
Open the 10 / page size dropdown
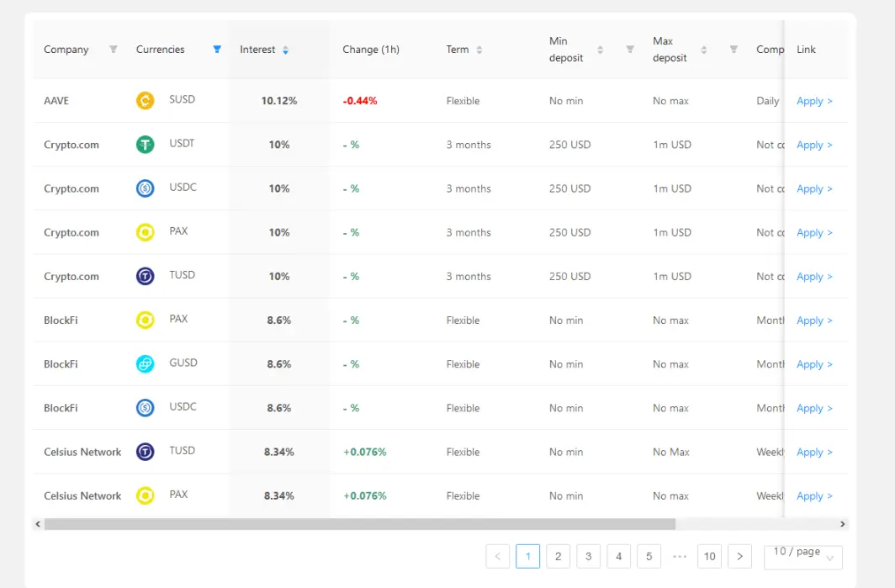803,557
